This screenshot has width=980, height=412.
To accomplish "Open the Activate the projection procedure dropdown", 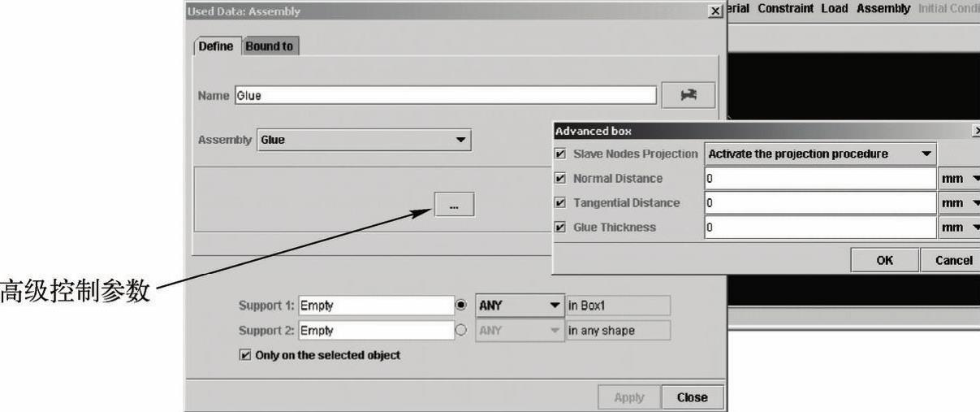I will point(820,154).
